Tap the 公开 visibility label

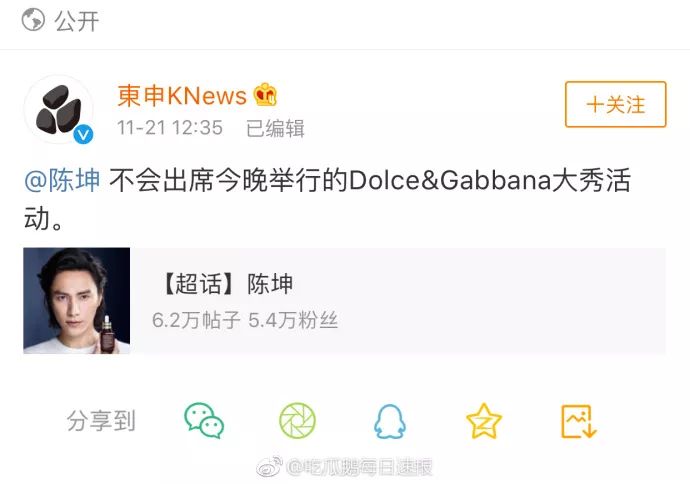[77, 21]
